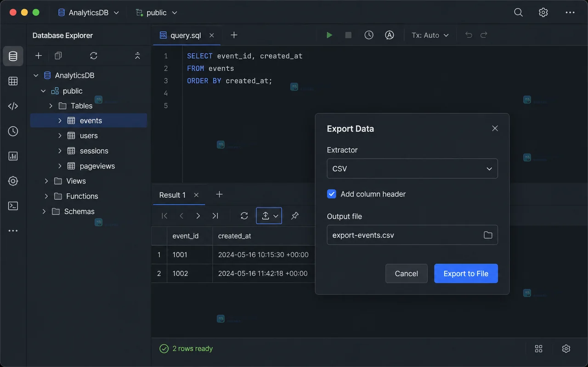Screen dimensions: 588x367
Task: Click the circled A auto-commit icon
Action: pyautogui.click(x=390, y=35)
